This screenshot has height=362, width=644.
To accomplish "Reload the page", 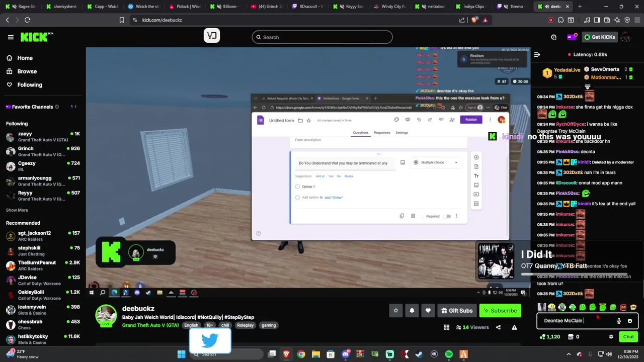I will coord(27,20).
